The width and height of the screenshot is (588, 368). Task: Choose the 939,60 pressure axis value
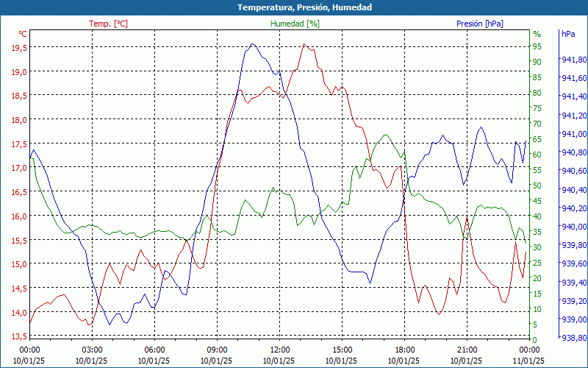pos(574,263)
